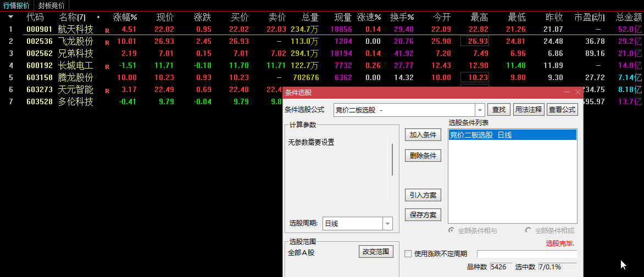Click the 品种数 5426 field

501,267
